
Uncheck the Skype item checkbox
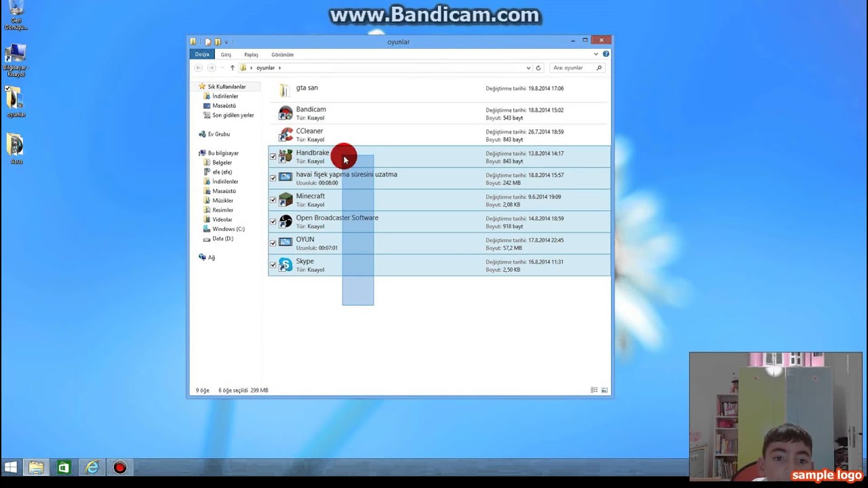273,265
